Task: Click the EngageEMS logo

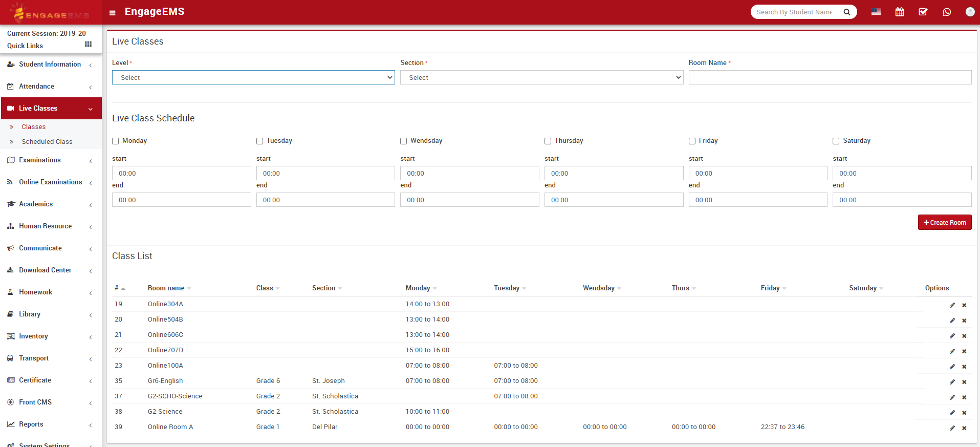Action: click(x=51, y=12)
